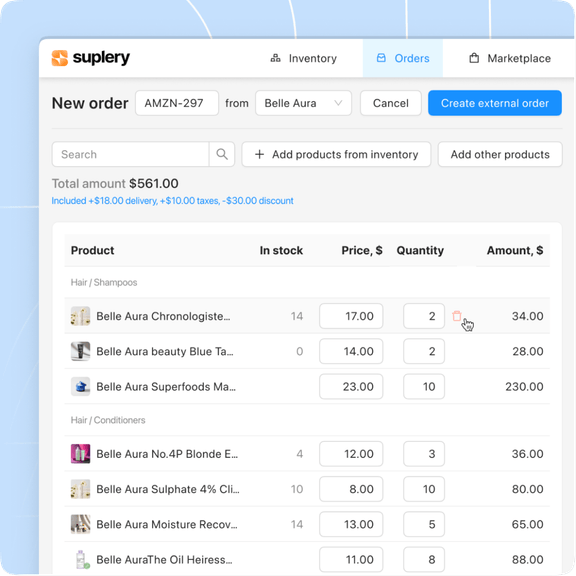Click Belle Aura Superfoods Ma thumbnail
The height and width of the screenshot is (576, 576).
80,386
